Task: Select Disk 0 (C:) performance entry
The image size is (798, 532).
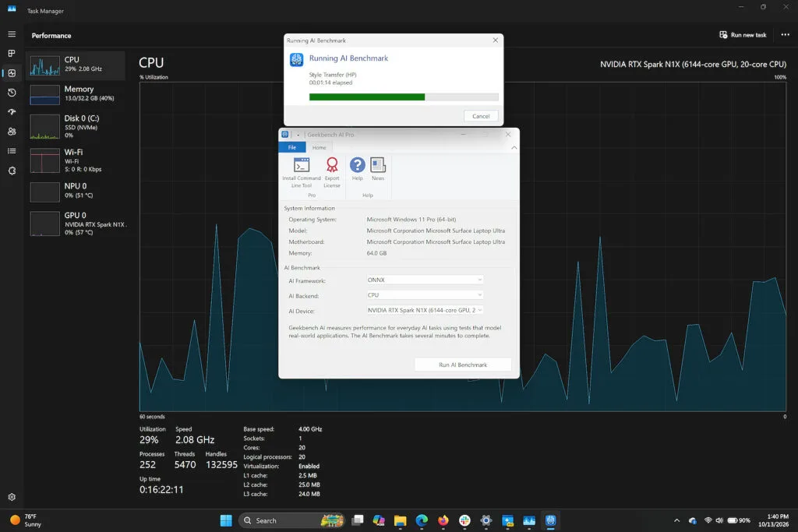Action: tap(76, 127)
